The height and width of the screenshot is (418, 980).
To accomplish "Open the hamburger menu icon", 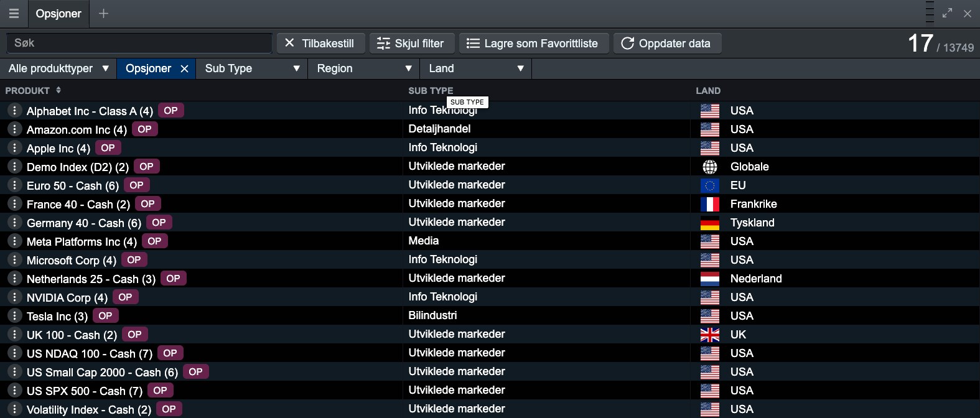I will click(14, 14).
